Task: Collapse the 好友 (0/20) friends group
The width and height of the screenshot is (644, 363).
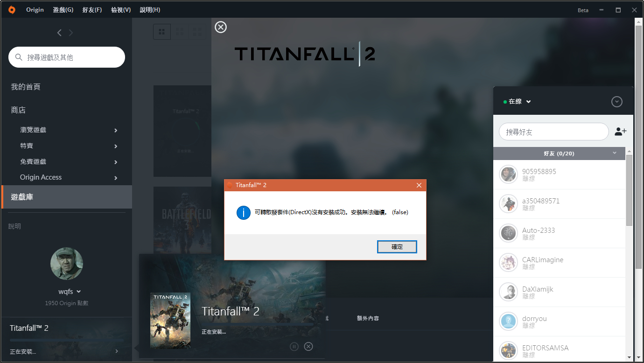Action: pyautogui.click(x=615, y=153)
